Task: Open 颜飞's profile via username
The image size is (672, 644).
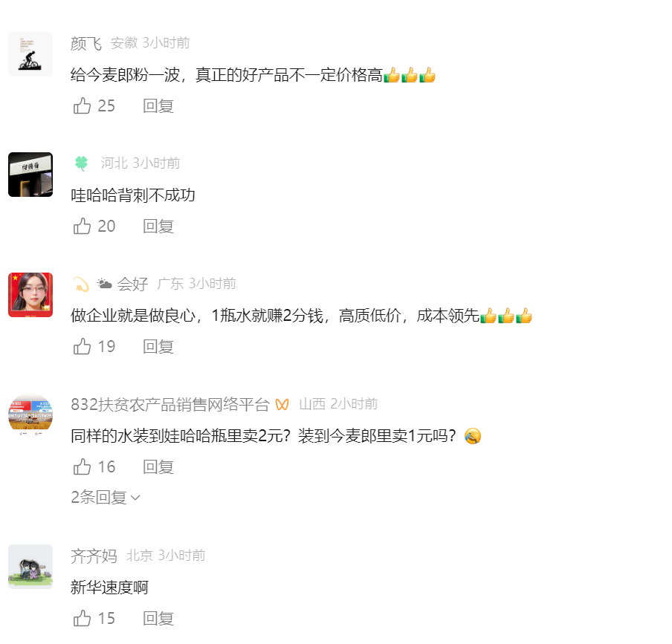Action: click(86, 43)
